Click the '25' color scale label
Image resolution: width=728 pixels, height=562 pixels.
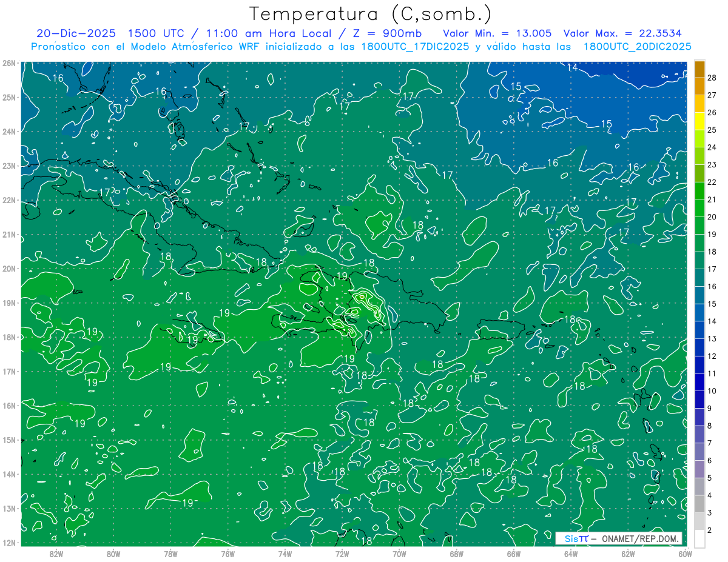tap(712, 130)
